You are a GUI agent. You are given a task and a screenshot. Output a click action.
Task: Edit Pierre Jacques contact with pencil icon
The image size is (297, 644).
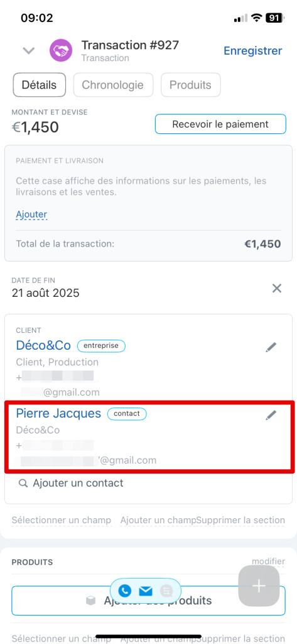pos(271,415)
